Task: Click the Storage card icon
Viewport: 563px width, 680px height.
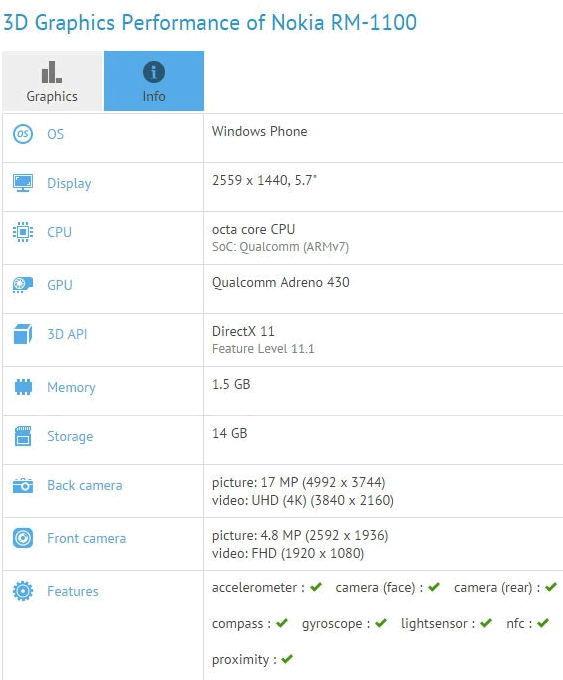Action: tap(23, 436)
